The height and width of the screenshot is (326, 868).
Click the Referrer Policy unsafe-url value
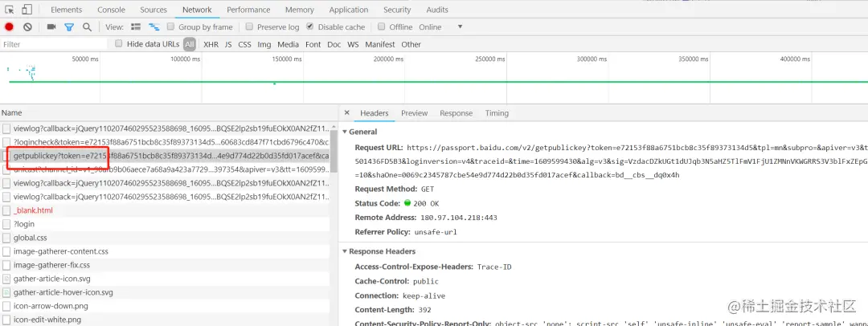click(436, 232)
